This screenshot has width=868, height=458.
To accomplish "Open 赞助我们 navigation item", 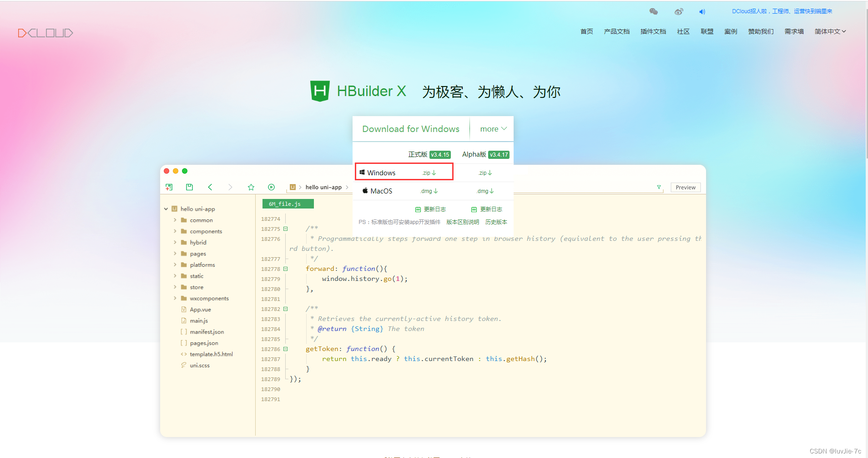I will click(x=761, y=31).
